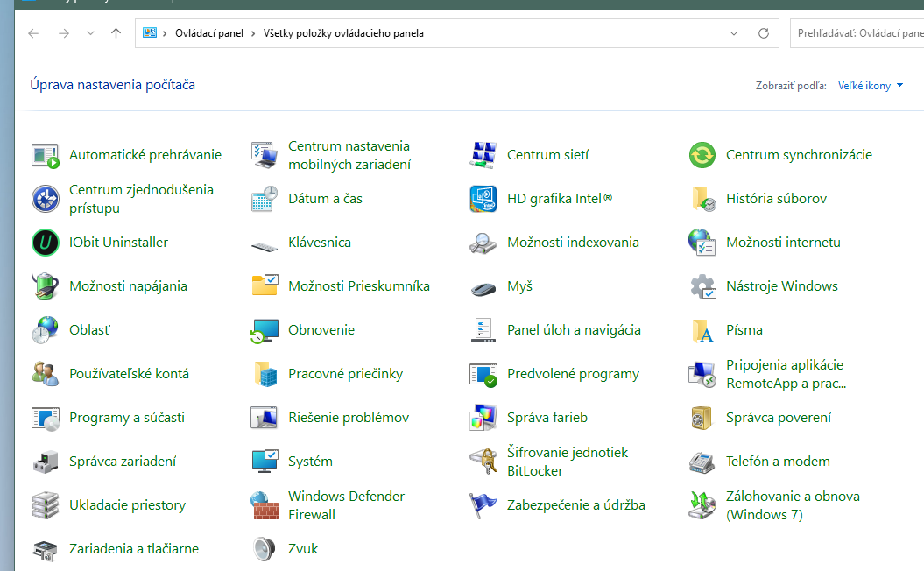Open Zvuk (Sound) settings
The width and height of the screenshot is (924, 571).
pos(302,548)
